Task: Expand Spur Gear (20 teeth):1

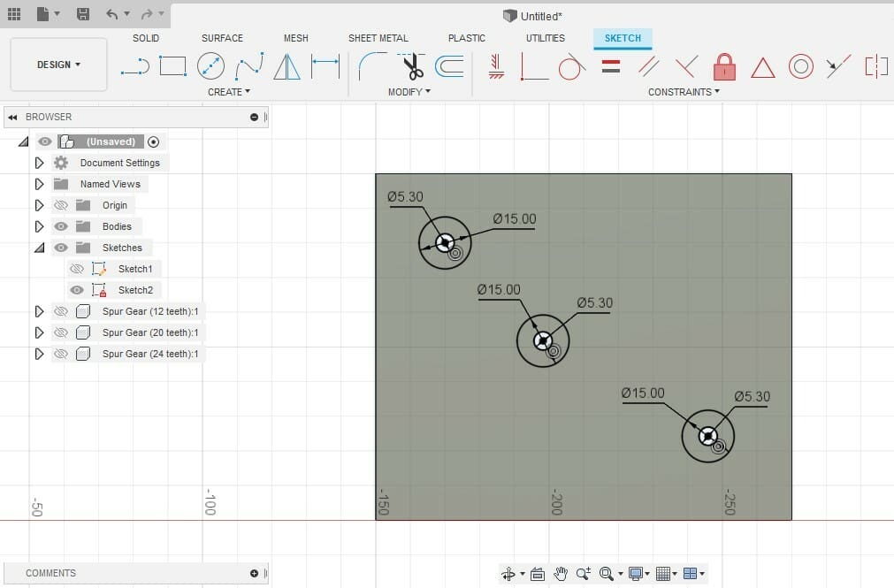Action: coord(39,332)
